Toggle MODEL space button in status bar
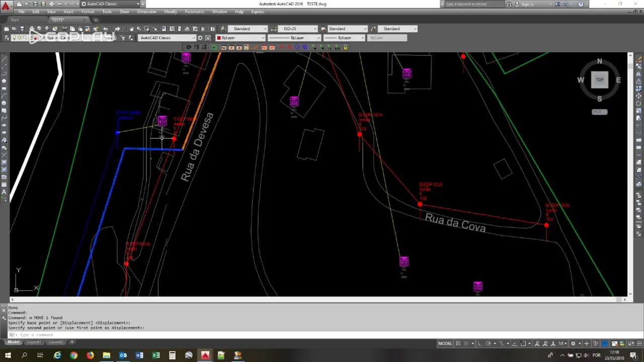This screenshot has height=362, width=644. 445,343
